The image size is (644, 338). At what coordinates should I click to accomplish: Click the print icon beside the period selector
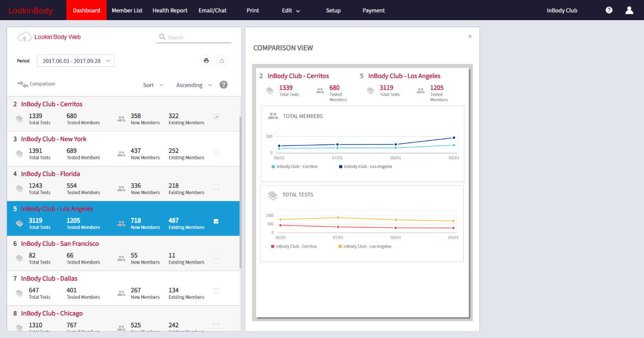pos(206,61)
